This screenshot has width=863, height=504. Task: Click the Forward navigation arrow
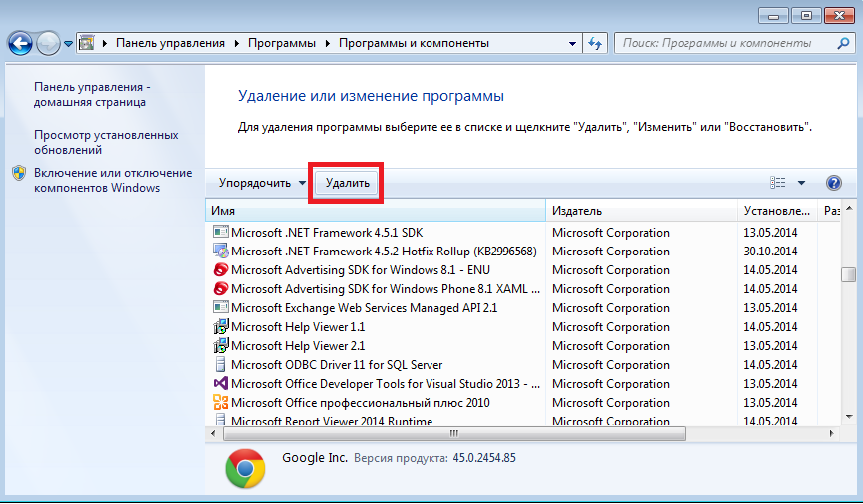coord(48,44)
